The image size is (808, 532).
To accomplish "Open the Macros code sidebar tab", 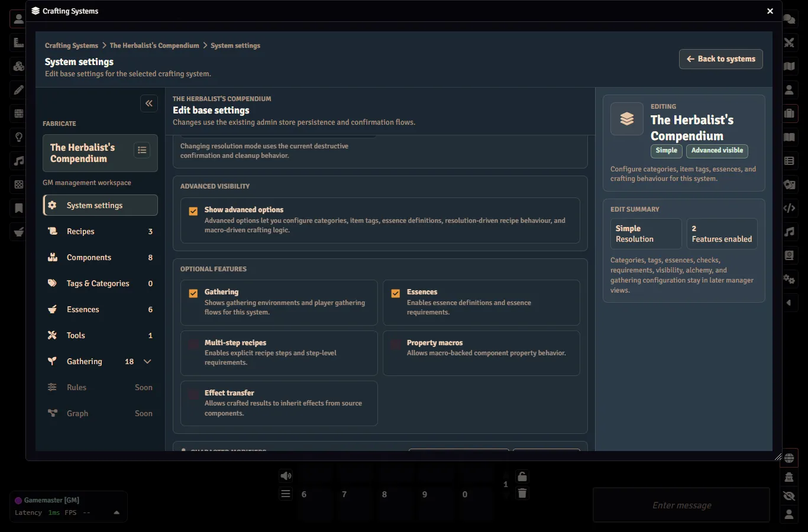I will point(789,208).
